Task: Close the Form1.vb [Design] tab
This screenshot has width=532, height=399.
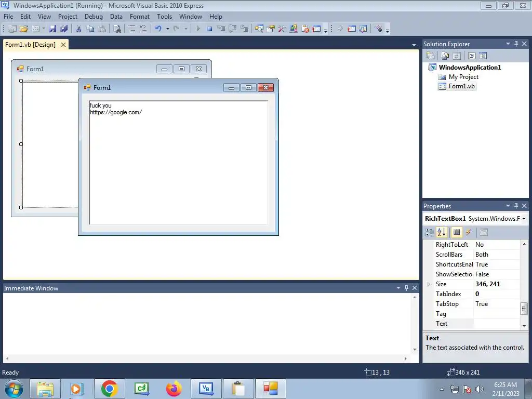Action: pyautogui.click(x=63, y=45)
